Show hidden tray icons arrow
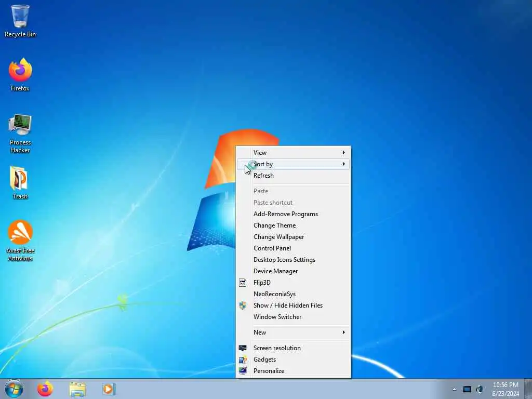 (x=454, y=389)
